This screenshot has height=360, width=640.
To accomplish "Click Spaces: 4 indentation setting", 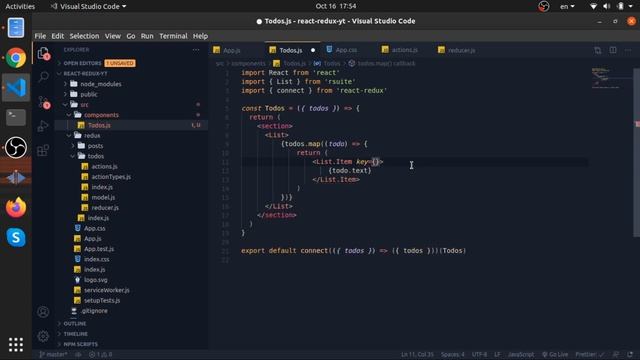I will (x=452, y=355).
